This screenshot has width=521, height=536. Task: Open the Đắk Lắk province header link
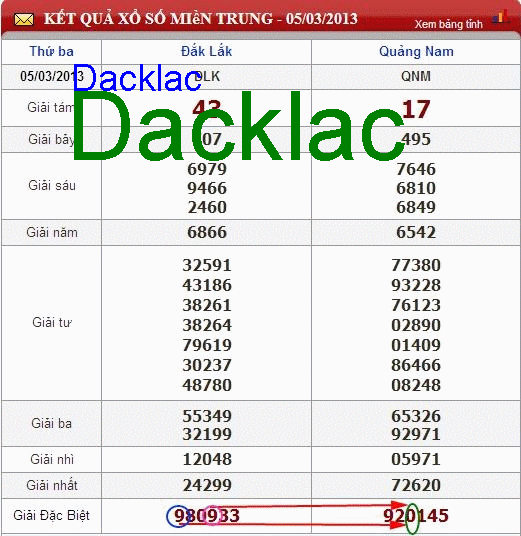tap(206, 51)
